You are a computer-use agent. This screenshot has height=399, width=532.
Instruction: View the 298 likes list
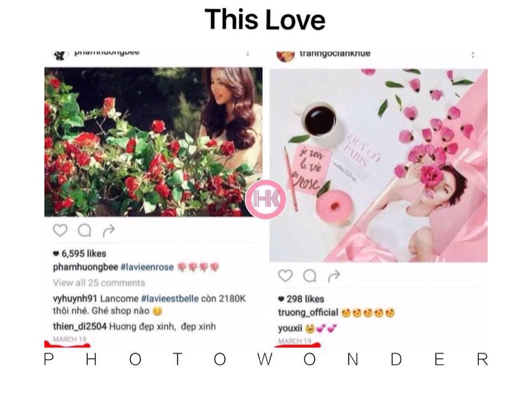pos(305,299)
